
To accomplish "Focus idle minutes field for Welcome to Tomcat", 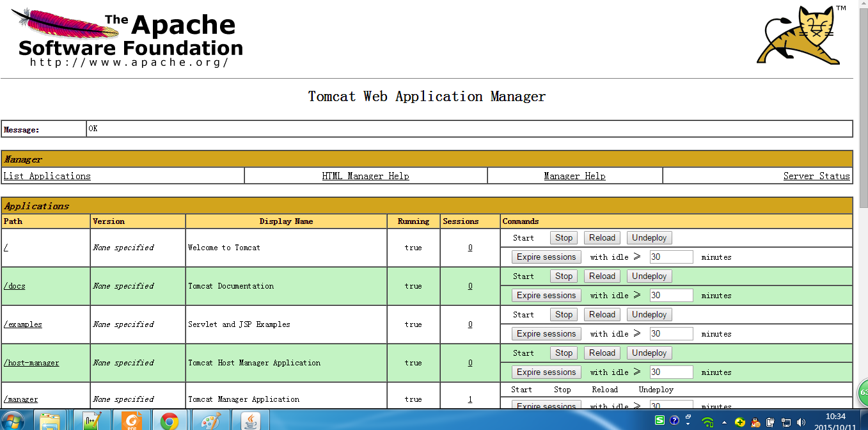I will pos(671,257).
